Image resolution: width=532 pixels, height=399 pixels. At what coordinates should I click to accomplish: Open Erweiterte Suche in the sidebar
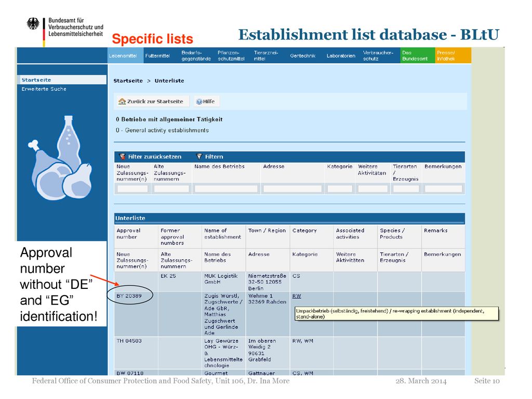point(44,89)
